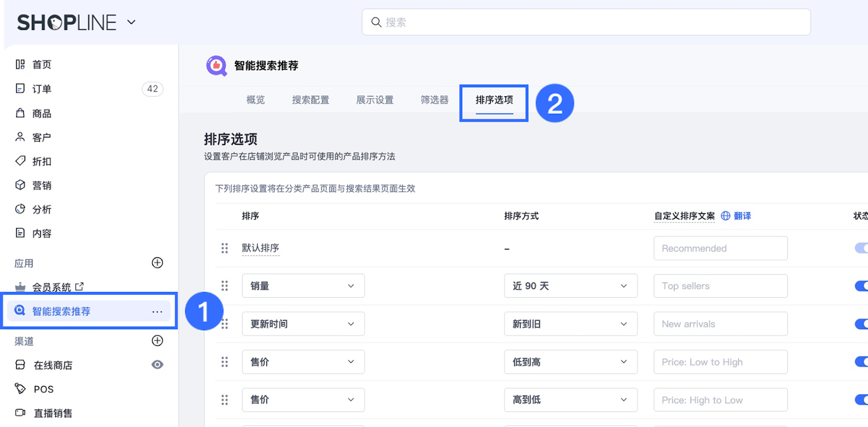Preview 在线商店 with the eye icon
868x427 pixels.
point(157,365)
